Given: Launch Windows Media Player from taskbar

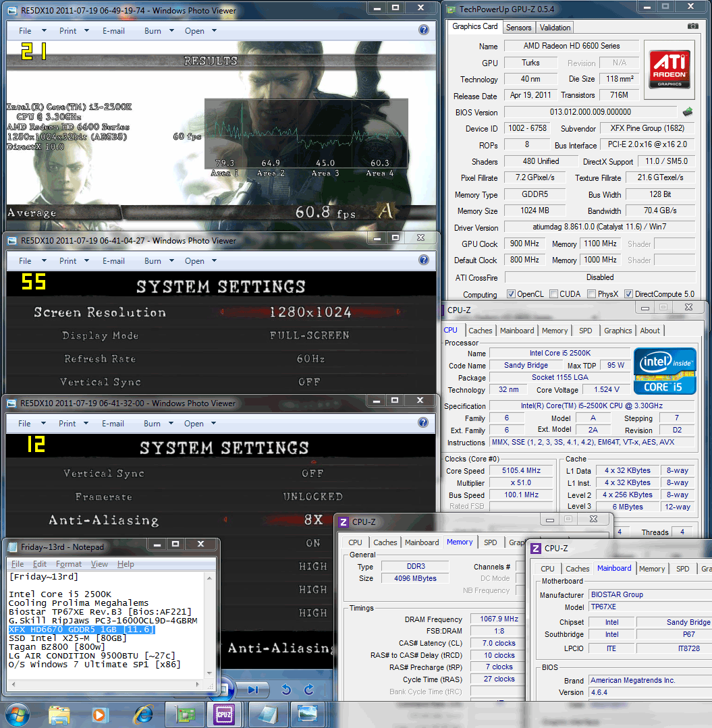Looking at the screenshot, I should pos(99,715).
